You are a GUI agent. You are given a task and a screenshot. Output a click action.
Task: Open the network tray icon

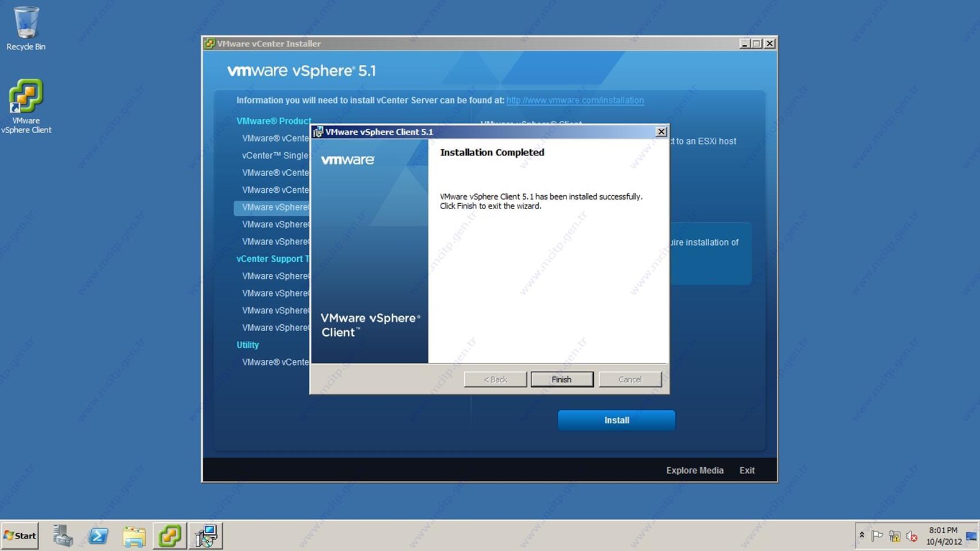pyautogui.click(x=895, y=536)
